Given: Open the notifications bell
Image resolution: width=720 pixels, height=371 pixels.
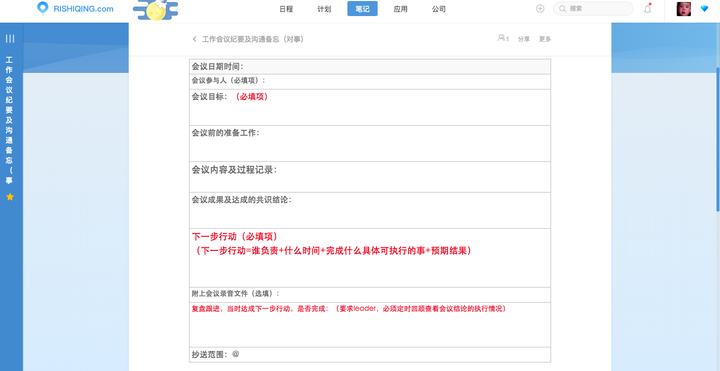Looking at the screenshot, I should point(647,9).
